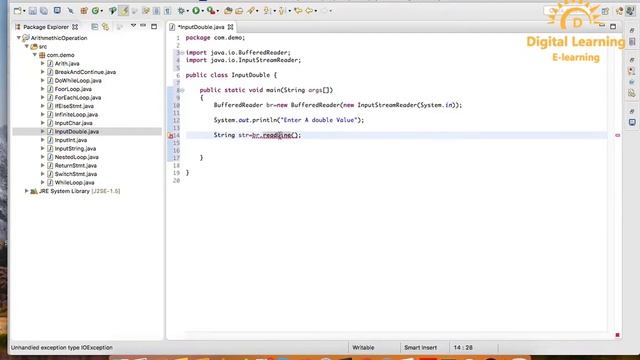The height and width of the screenshot is (360, 640).
Task: Open Console view icon in right trim
Action: 632,122
